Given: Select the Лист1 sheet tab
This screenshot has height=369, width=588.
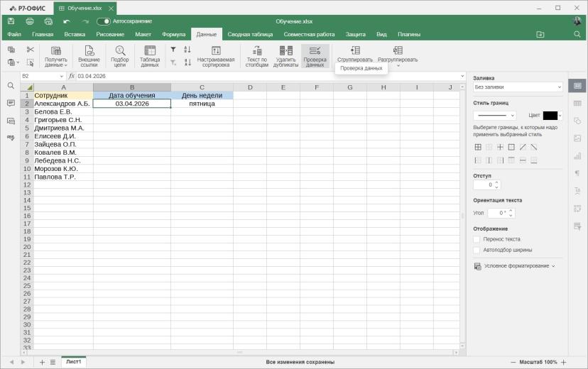Looking at the screenshot, I should click(74, 362).
